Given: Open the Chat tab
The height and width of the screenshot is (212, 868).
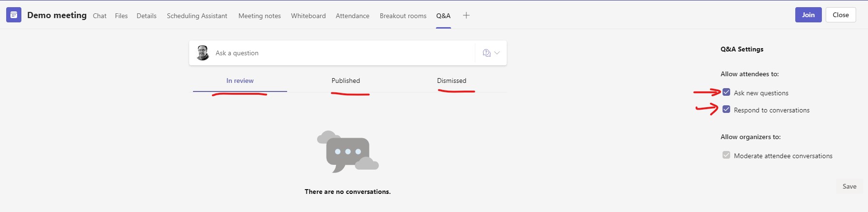Looking at the screenshot, I should [99, 16].
